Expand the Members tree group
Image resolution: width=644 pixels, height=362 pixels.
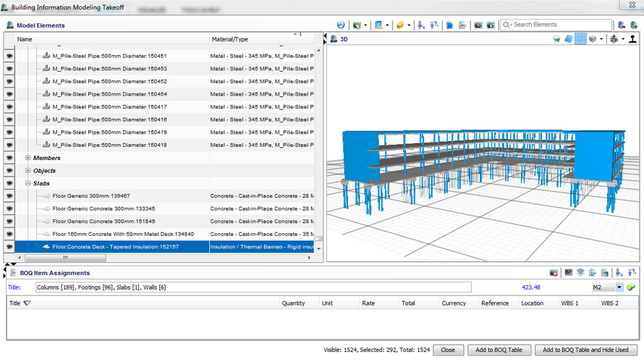click(x=27, y=158)
